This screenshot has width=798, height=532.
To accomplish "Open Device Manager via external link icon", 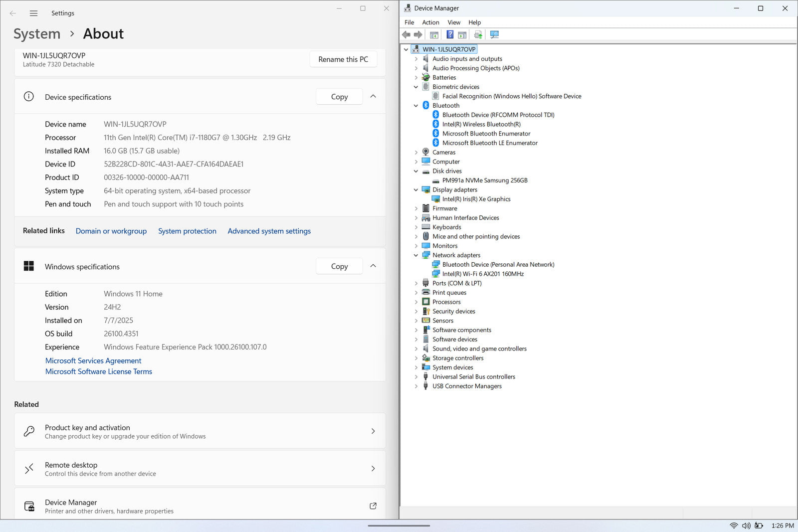I will [x=373, y=506].
